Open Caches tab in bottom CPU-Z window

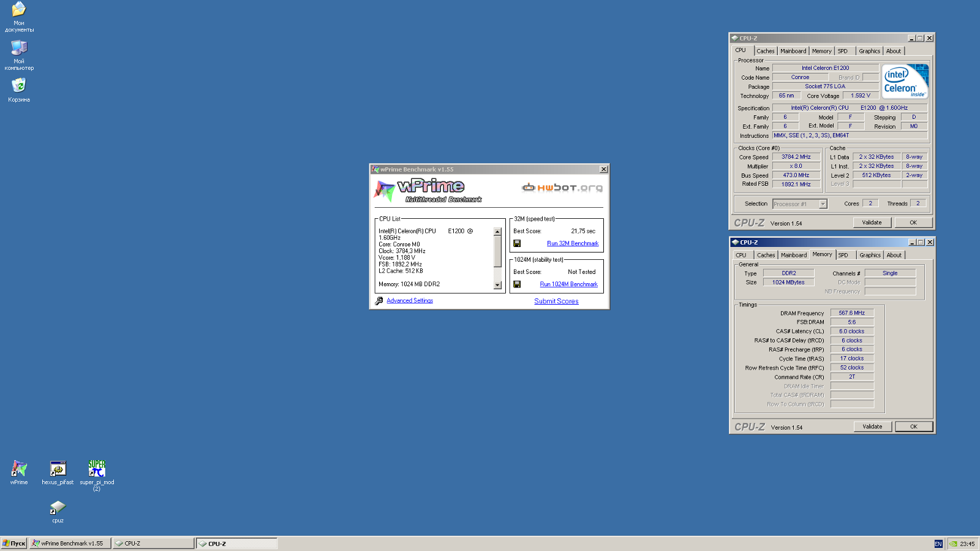click(x=766, y=255)
